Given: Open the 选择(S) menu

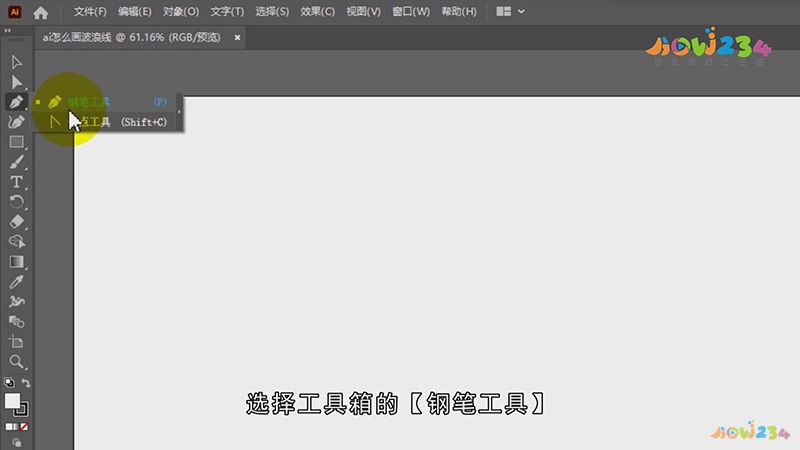Looking at the screenshot, I should click(x=272, y=11).
